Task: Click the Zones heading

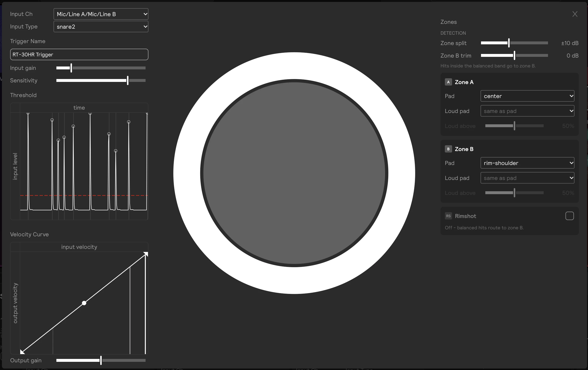Action: (x=448, y=22)
